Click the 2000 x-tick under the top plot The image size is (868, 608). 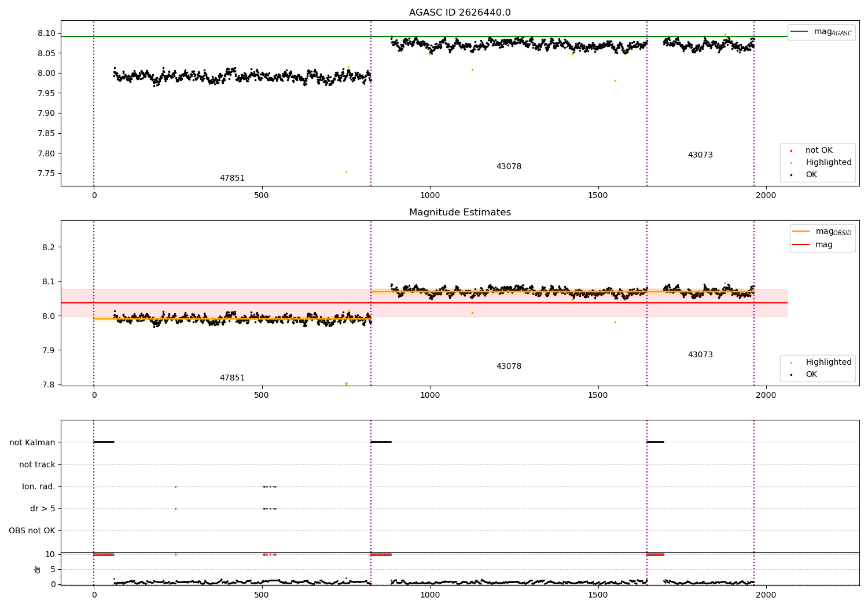tap(766, 196)
